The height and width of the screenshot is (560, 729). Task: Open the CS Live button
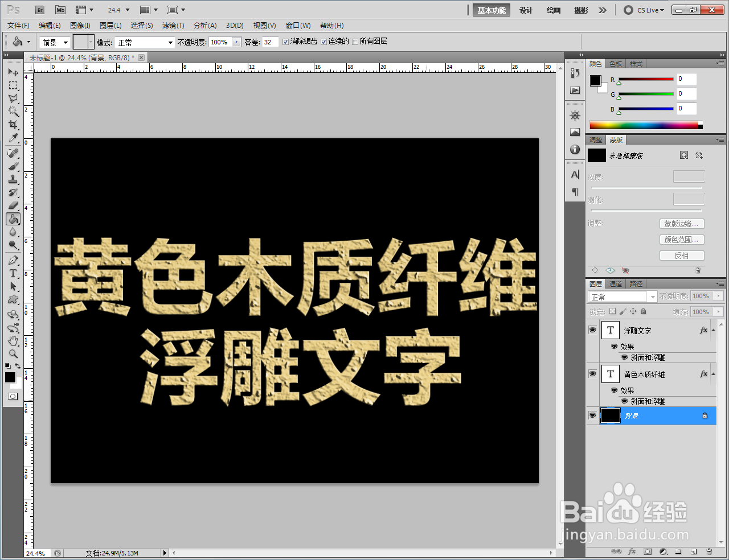pyautogui.click(x=644, y=10)
